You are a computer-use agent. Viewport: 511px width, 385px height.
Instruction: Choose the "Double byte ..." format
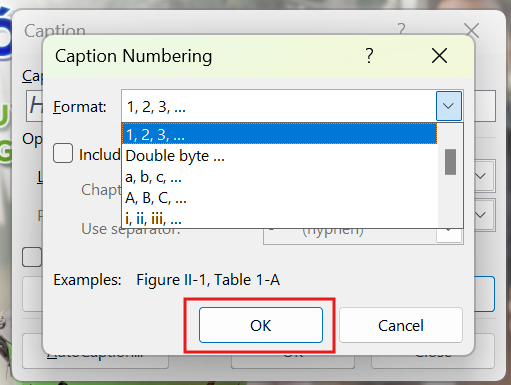[x=279, y=155]
